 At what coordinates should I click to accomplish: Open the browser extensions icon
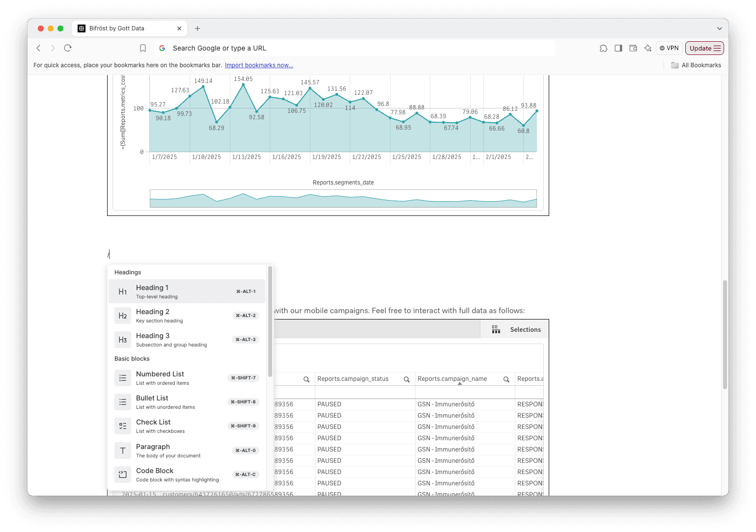pos(603,48)
